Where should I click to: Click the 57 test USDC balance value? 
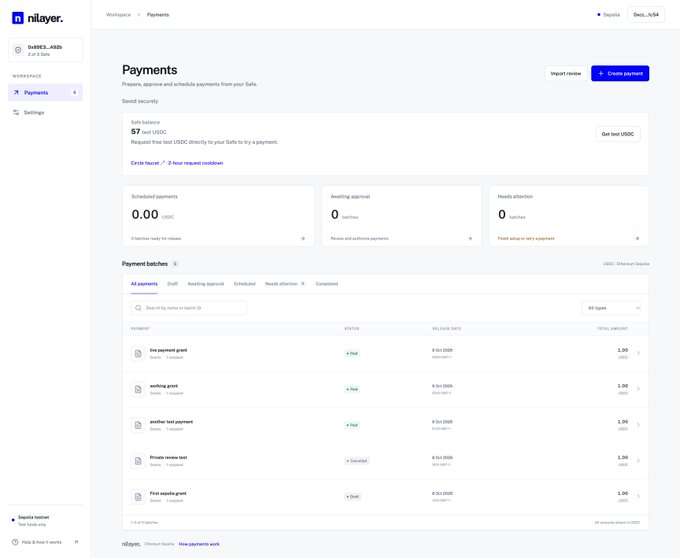pos(148,132)
